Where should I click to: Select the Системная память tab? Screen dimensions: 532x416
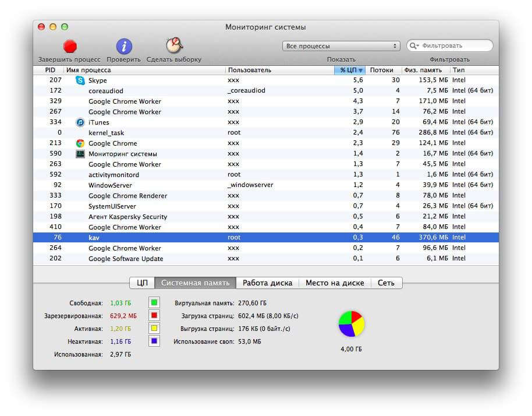[195, 283]
